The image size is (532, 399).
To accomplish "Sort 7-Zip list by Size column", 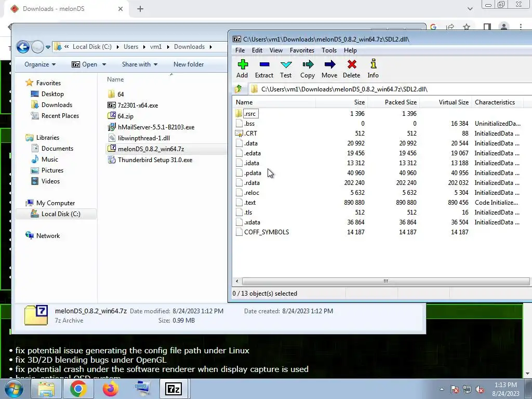I will 342,102.
